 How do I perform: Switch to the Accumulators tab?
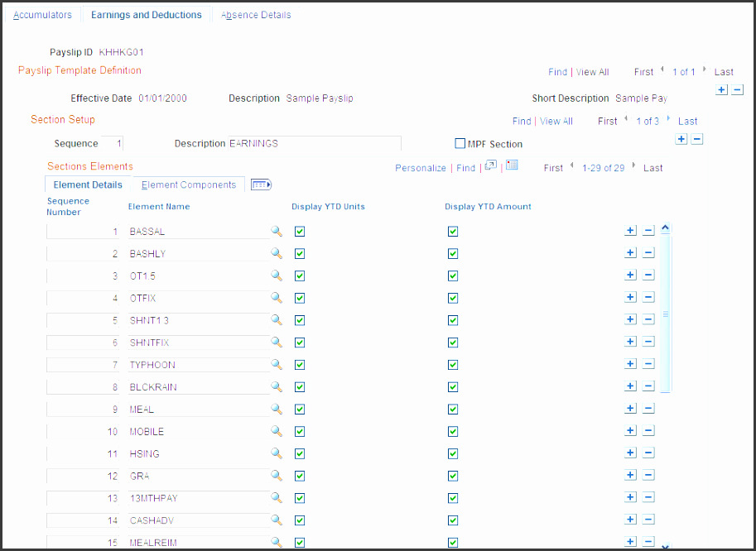(42, 15)
